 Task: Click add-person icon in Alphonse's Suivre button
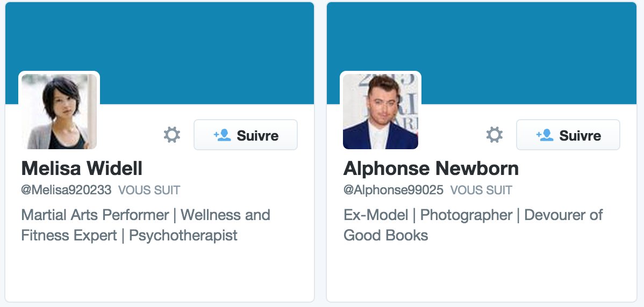(x=545, y=135)
